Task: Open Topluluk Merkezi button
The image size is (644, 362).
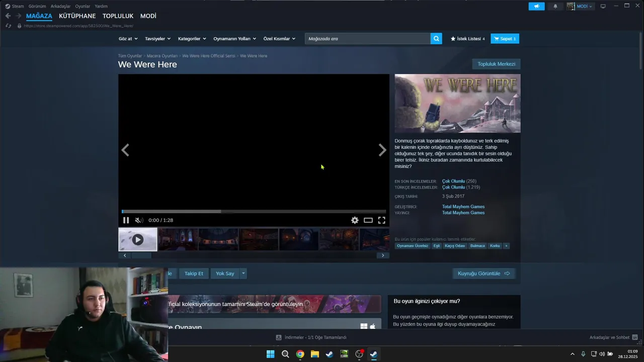Action: tap(496, 64)
